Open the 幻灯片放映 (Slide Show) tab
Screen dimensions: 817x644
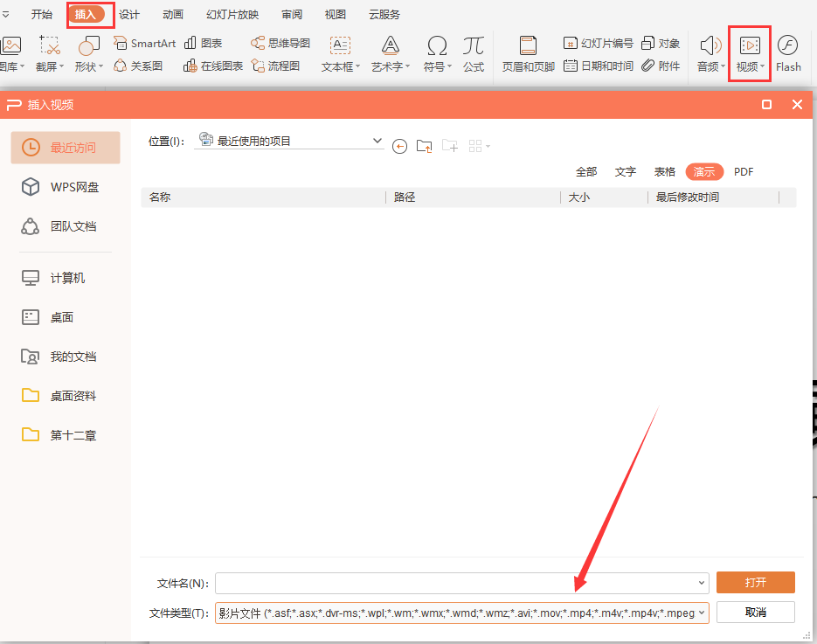click(232, 14)
